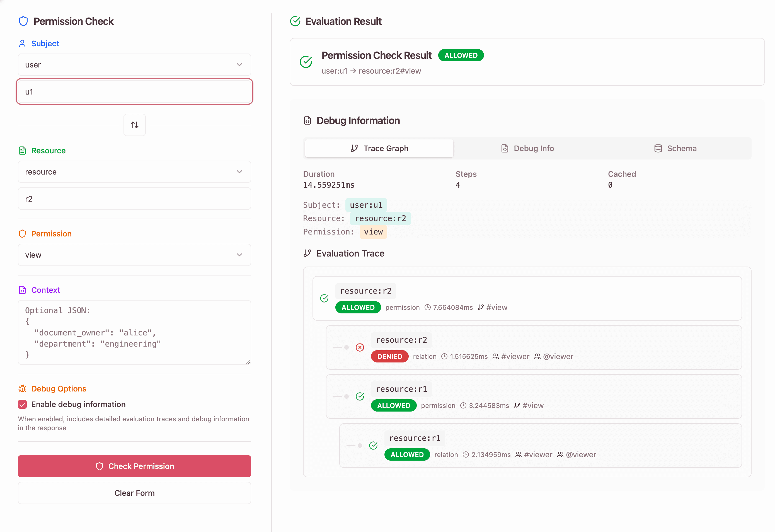Open the Schema tab
775x532 pixels.
pos(675,148)
